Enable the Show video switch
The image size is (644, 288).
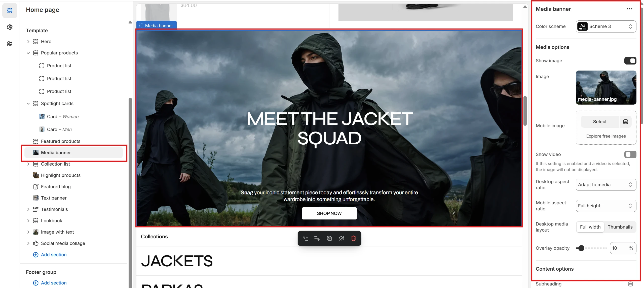(630, 154)
